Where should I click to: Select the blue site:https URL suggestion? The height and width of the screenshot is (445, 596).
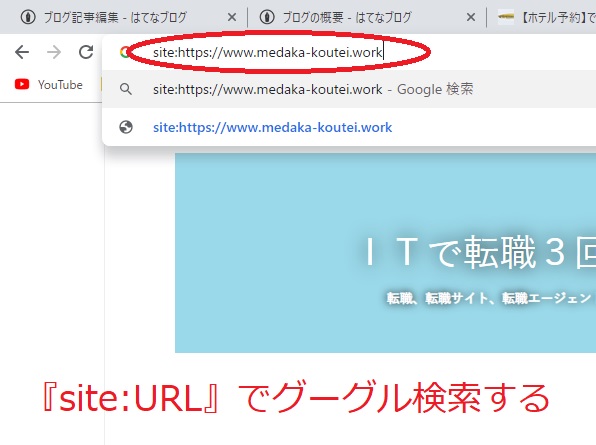pos(349,127)
